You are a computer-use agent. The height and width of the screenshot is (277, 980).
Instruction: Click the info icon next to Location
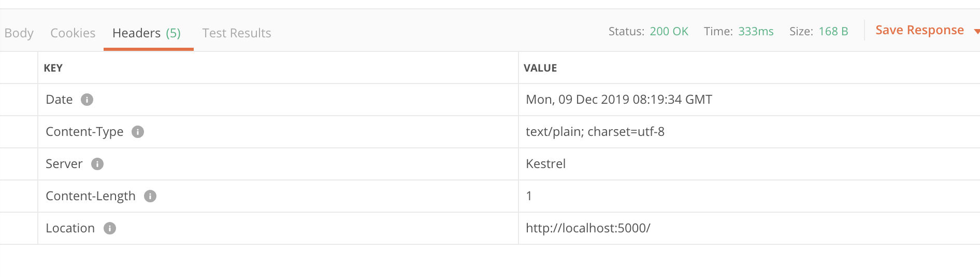point(110,228)
